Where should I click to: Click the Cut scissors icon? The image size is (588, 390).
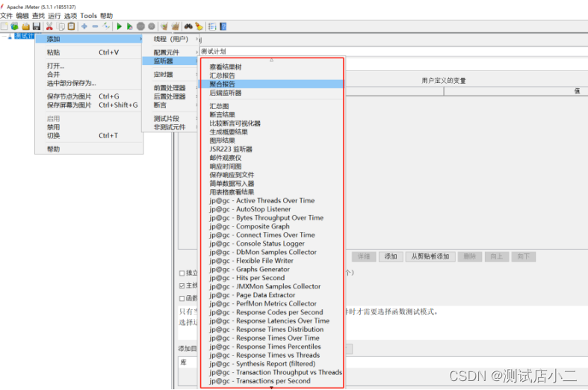pos(49,26)
